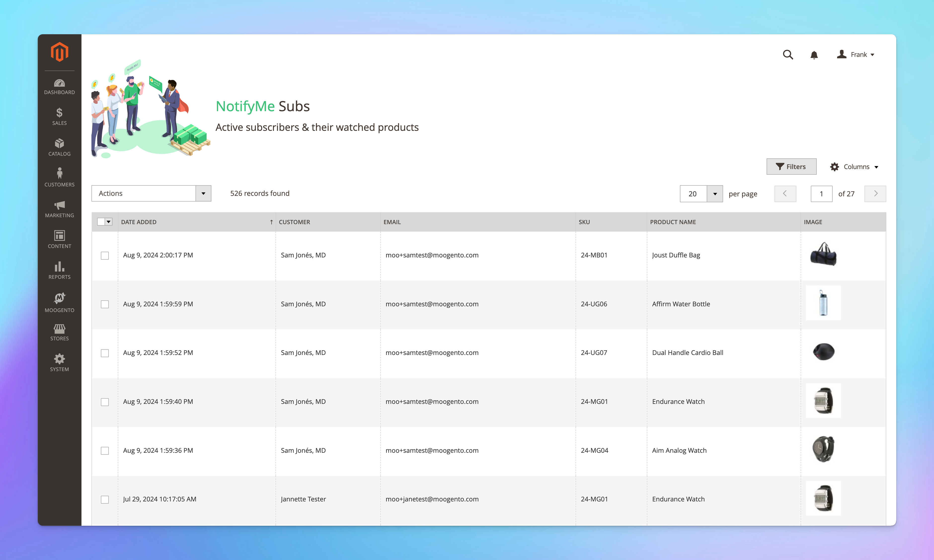The height and width of the screenshot is (560, 934).
Task: Open the Columns dropdown
Action: click(x=854, y=167)
